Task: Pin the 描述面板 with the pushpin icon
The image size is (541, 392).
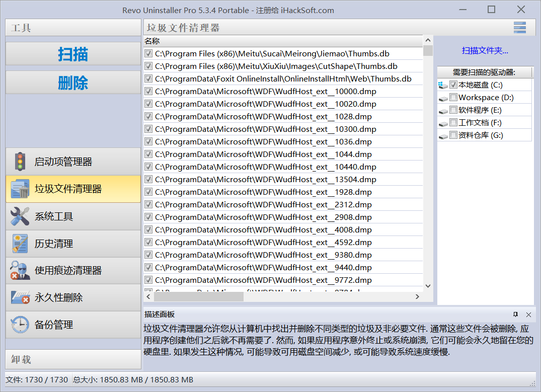Action: 515,315
